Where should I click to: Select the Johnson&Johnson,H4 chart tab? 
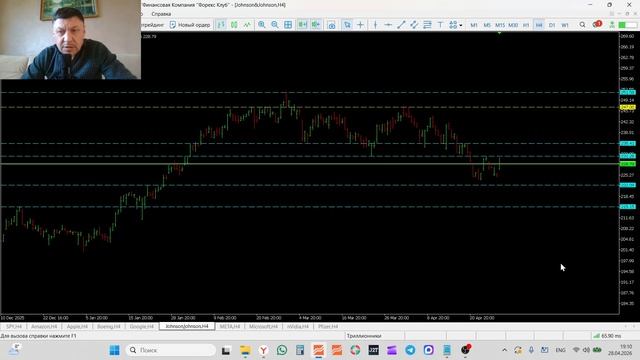pyautogui.click(x=187, y=327)
